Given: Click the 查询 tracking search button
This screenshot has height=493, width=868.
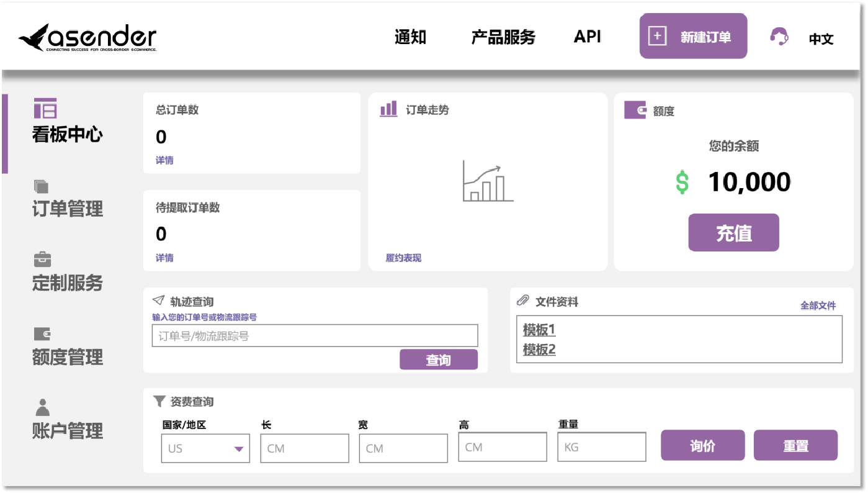Looking at the screenshot, I should [x=438, y=360].
